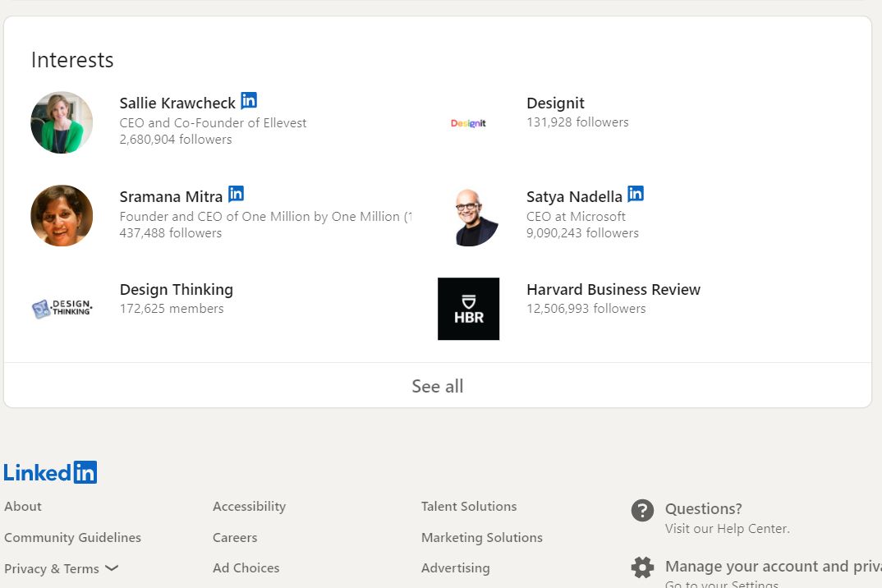882x588 pixels.
Task: Open Sramana Mitra's profile photo
Action: (x=62, y=215)
